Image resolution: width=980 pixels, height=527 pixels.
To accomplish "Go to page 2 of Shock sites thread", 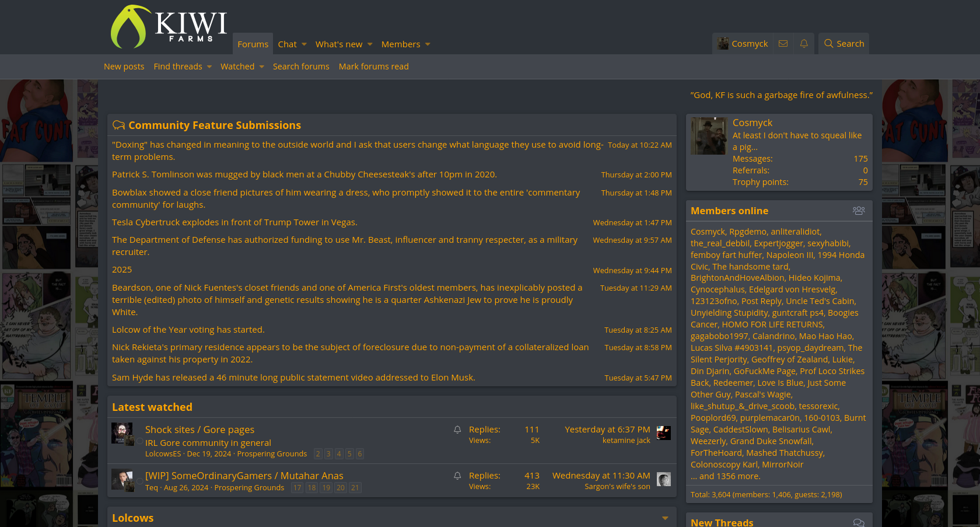I will 318,453.
